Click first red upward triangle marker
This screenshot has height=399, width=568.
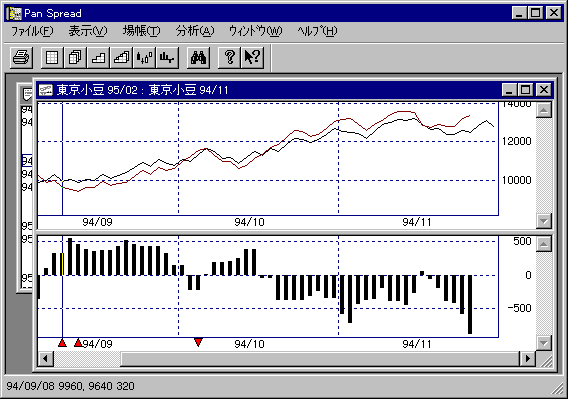tap(62, 342)
